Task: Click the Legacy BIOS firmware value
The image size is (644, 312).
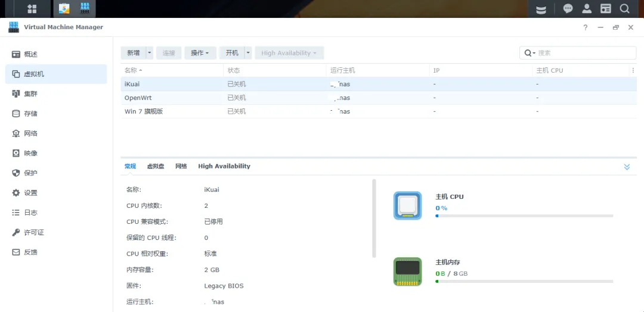Action: coord(224,286)
